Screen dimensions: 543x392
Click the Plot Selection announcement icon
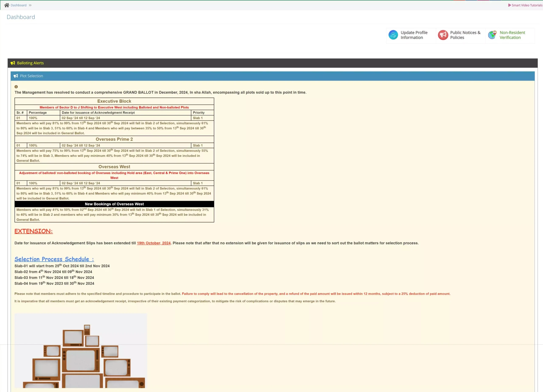point(17,76)
